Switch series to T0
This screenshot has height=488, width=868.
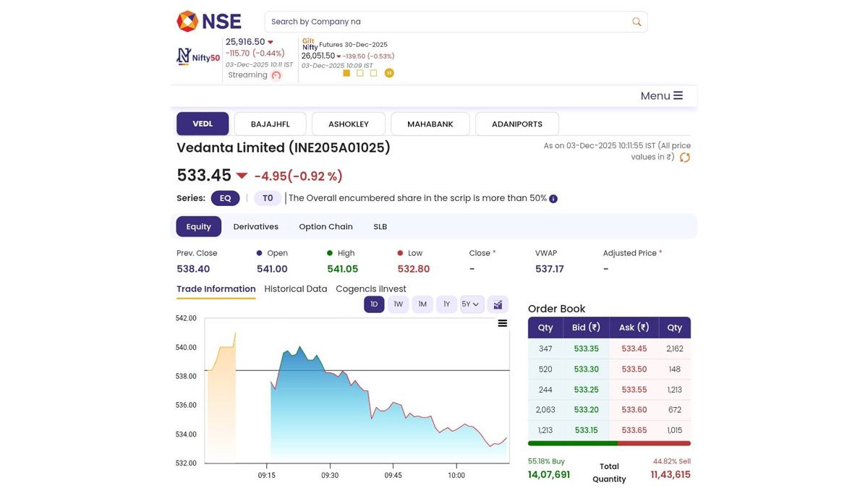pyautogui.click(x=267, y=198)
